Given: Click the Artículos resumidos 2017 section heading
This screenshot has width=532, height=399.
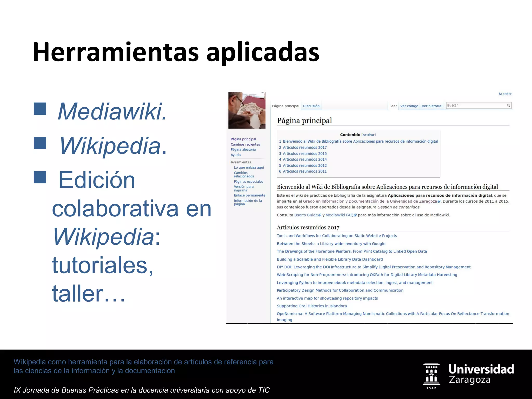Looking at the screenshot, I should coord(308,228).
